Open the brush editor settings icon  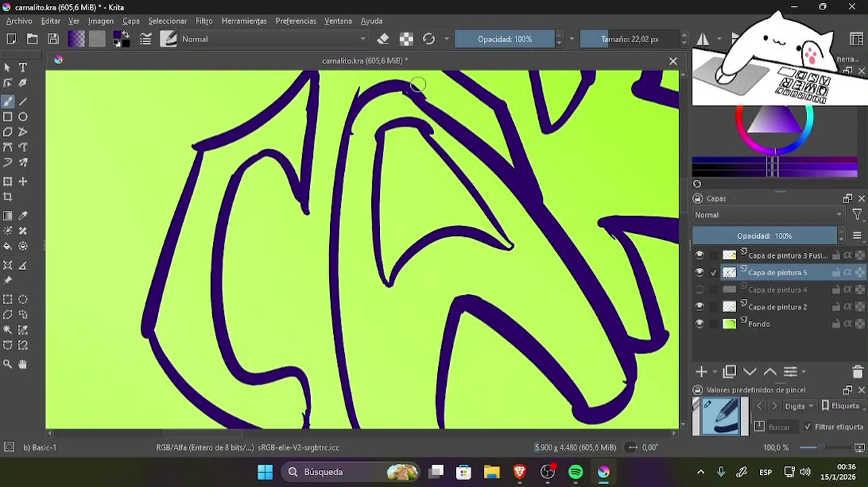[x=145, y=39]
